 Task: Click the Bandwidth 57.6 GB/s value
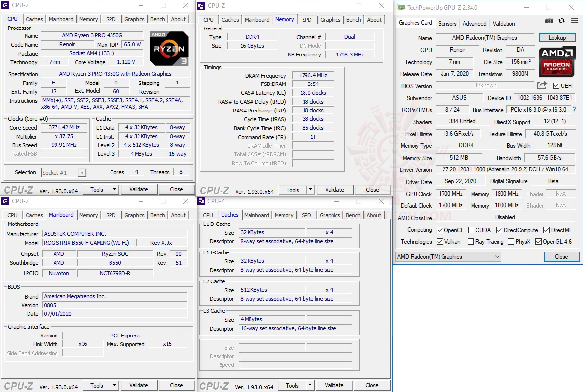(550, 157)
